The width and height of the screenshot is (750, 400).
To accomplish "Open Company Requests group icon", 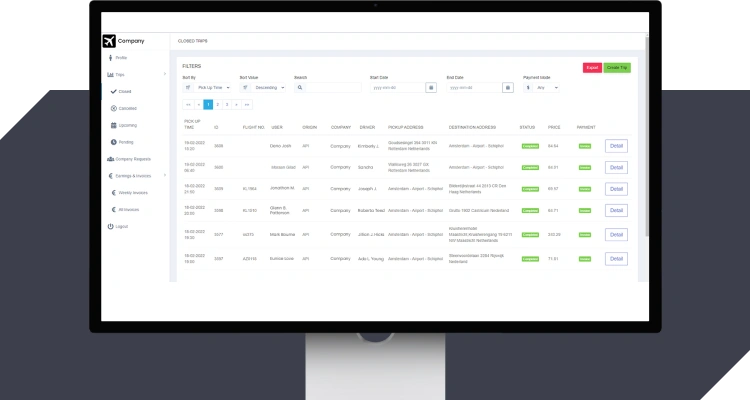I will tap(110, 159).
